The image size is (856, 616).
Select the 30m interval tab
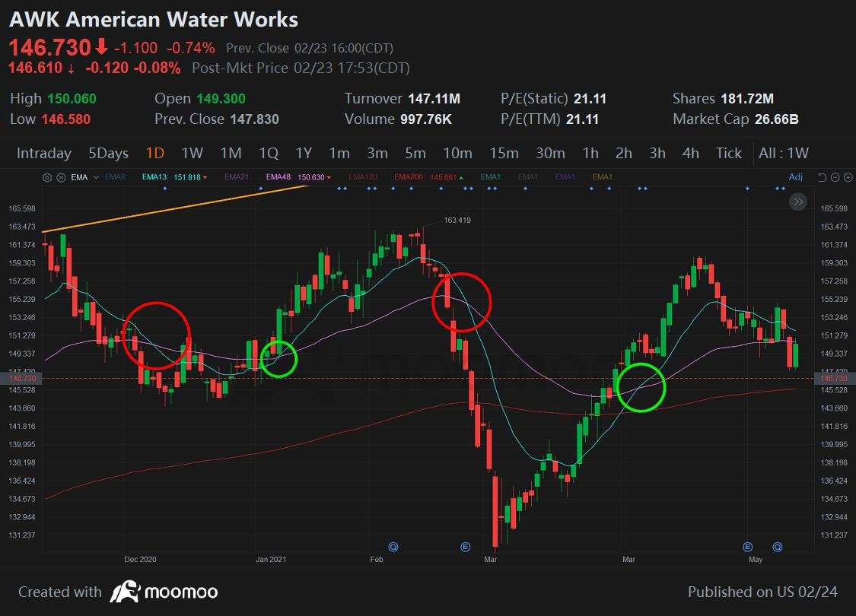(x=550, y=154)
